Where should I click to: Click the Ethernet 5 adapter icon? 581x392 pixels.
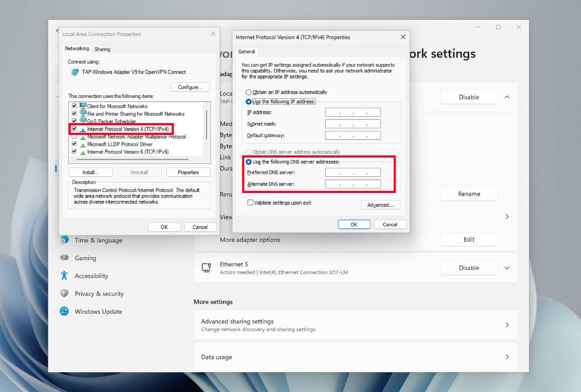tap(207, 267)
